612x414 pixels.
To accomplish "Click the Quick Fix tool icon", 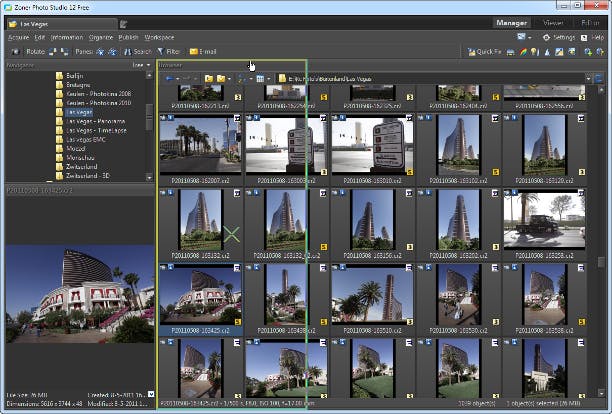I will click(471, 51).
